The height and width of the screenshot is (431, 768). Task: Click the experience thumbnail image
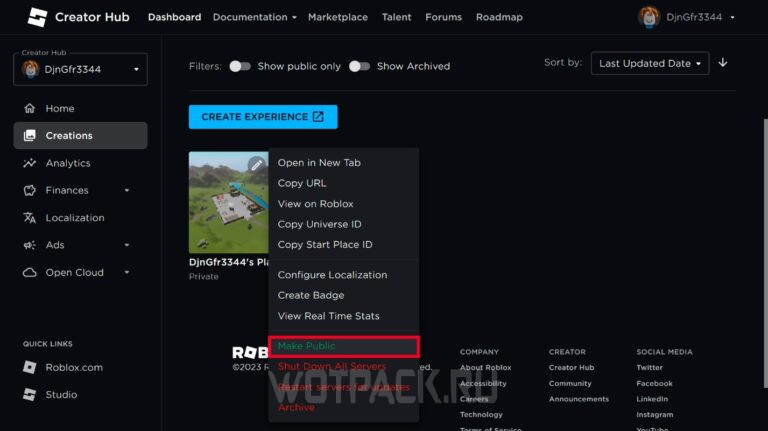click(229, 202)
